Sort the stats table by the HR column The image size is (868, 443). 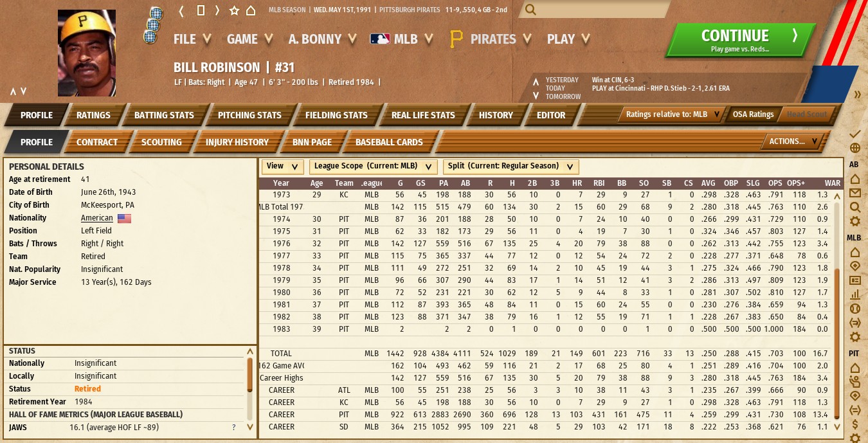[577, 183]
